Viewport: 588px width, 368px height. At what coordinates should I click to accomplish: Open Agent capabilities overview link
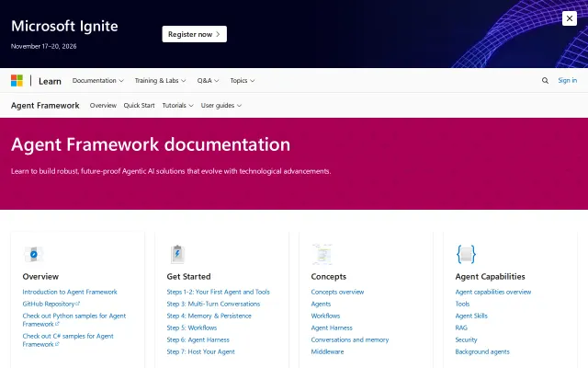(493, 292)
